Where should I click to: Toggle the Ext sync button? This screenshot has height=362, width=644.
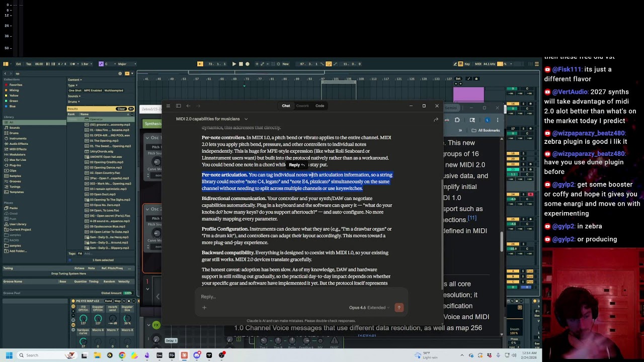coord(19,64)
